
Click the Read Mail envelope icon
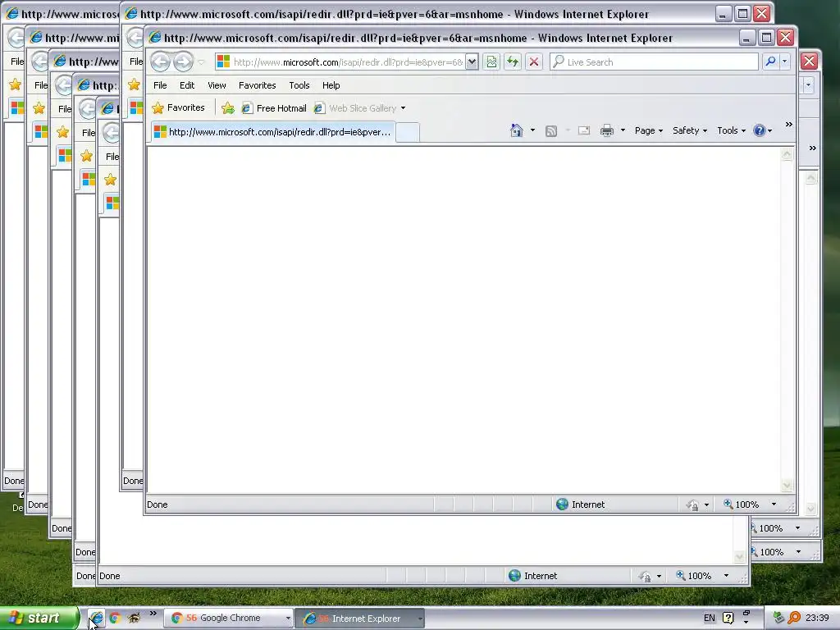(x=584, y=130)
